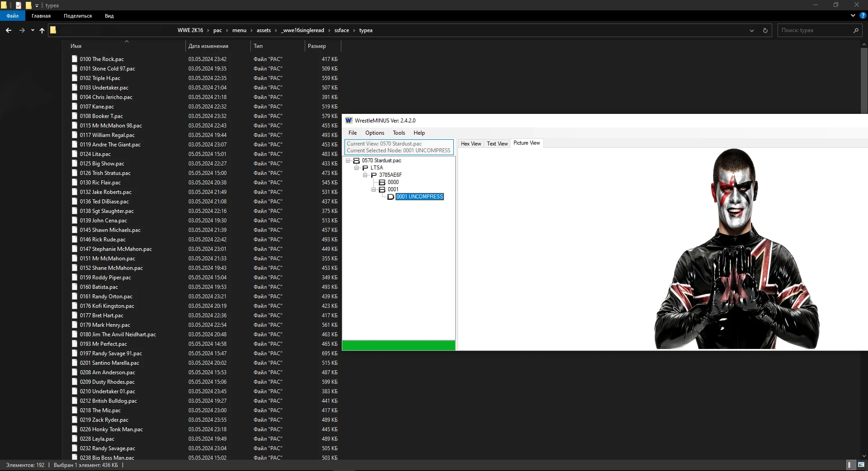Switch to the Hex View tab
The image size is (868, 471).
[471, 144]
